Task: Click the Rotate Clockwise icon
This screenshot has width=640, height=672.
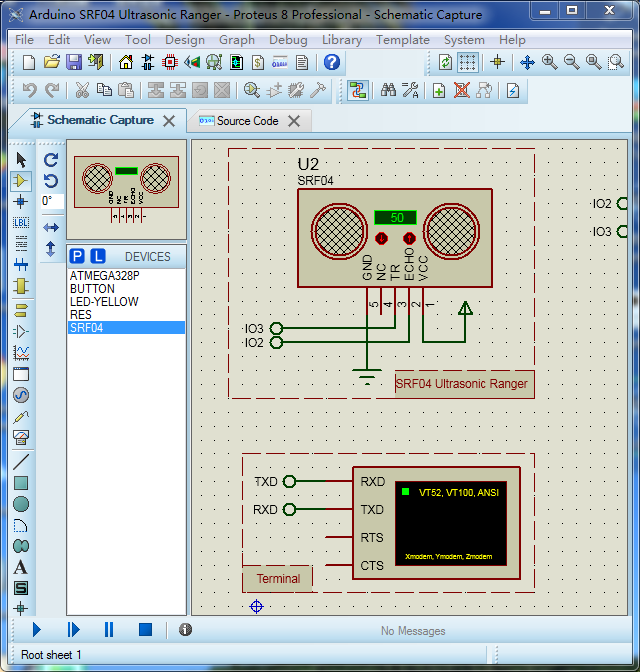Action: (51, 160)
